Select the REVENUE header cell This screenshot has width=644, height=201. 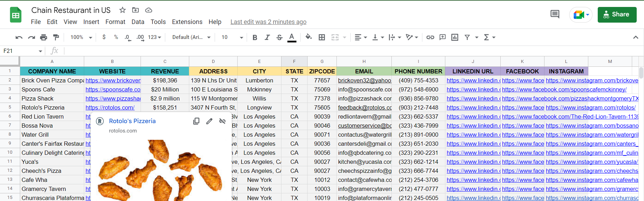coord(165,71)
